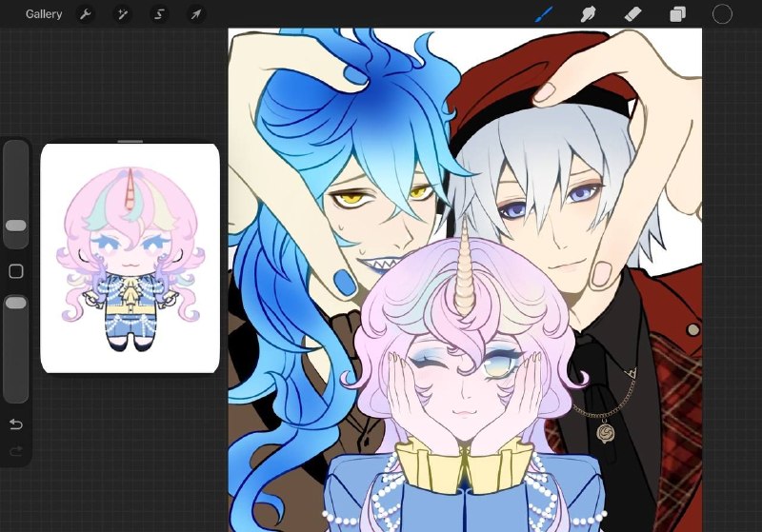Return to the Gallery
This screenshot has width=762, height=532.
(44, 14)
